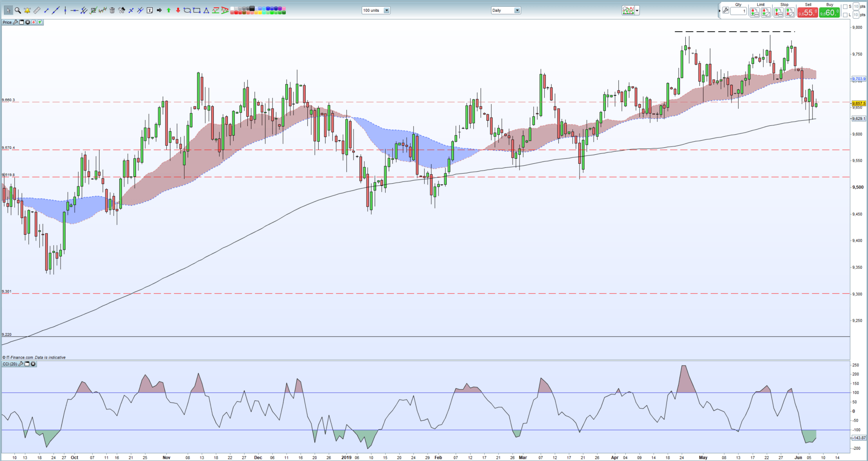The height and width of the screenshot is (461, 868).
Task: Click the first Limit order button
Action: click(755, 12)
